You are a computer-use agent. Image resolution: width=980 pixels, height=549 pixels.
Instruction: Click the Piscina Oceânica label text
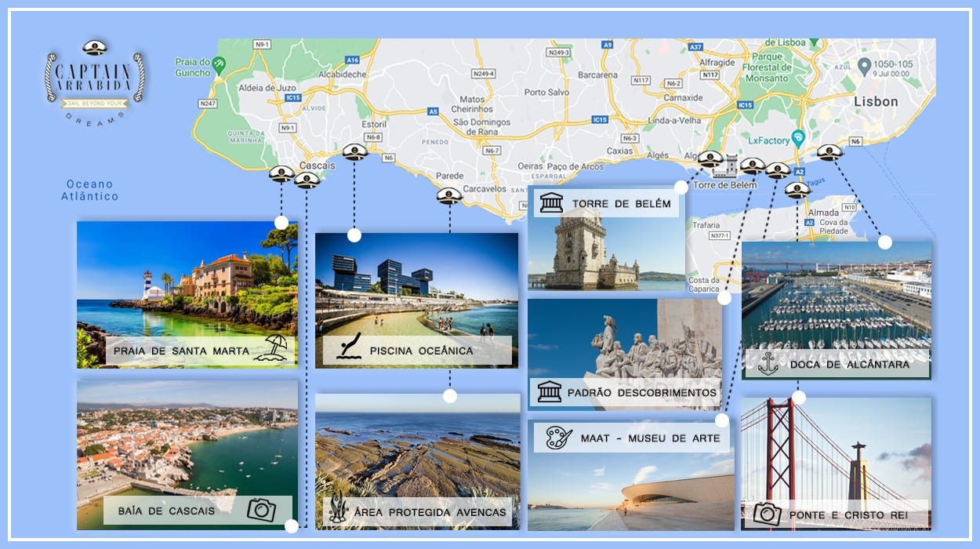click(x=421, y=350)
